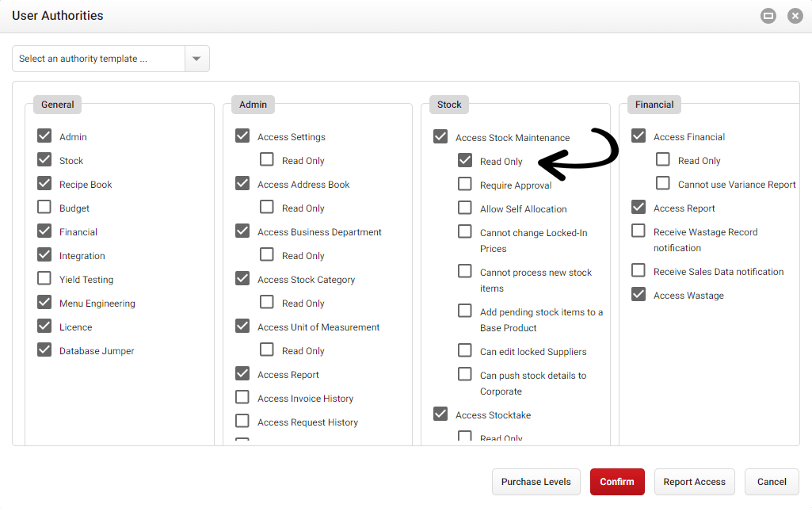Screen dimensions: 812x508
Task: Enable Receive Sales Data notification
Action: [638, 271]
